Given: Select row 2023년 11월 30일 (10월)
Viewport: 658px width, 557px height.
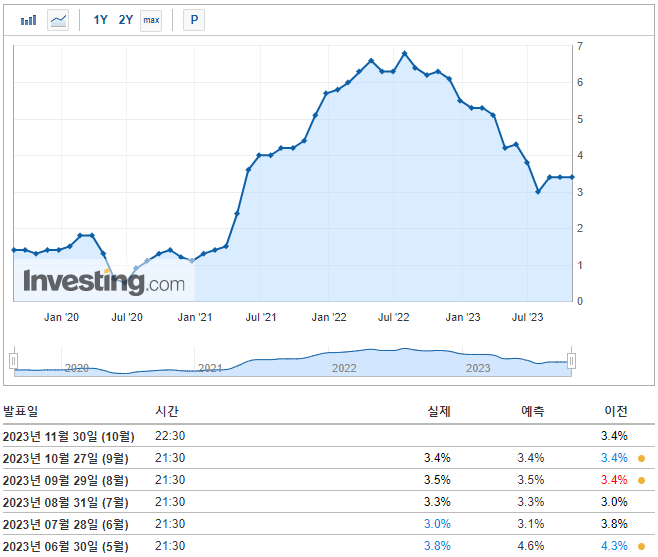Looking at the screenshot, I should 329,436.
